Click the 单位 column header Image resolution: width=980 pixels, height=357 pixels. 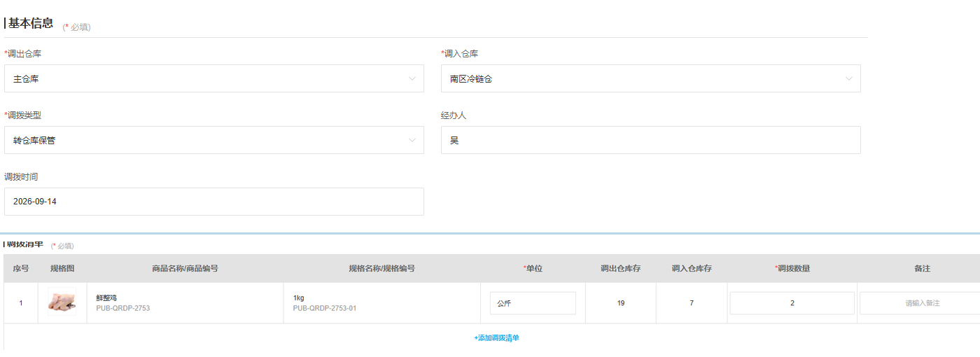pyautogui.click(x=533, y=268)
